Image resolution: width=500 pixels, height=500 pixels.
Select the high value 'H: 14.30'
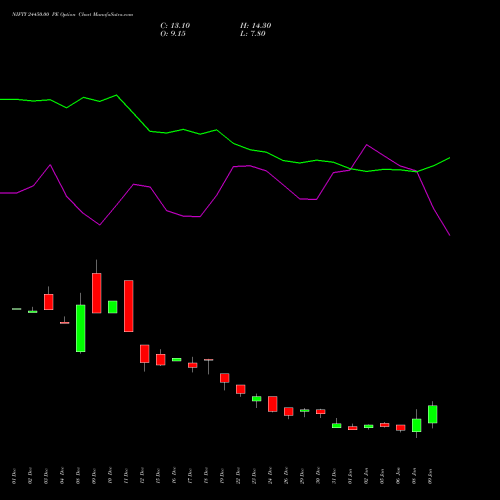coord(255,26)
